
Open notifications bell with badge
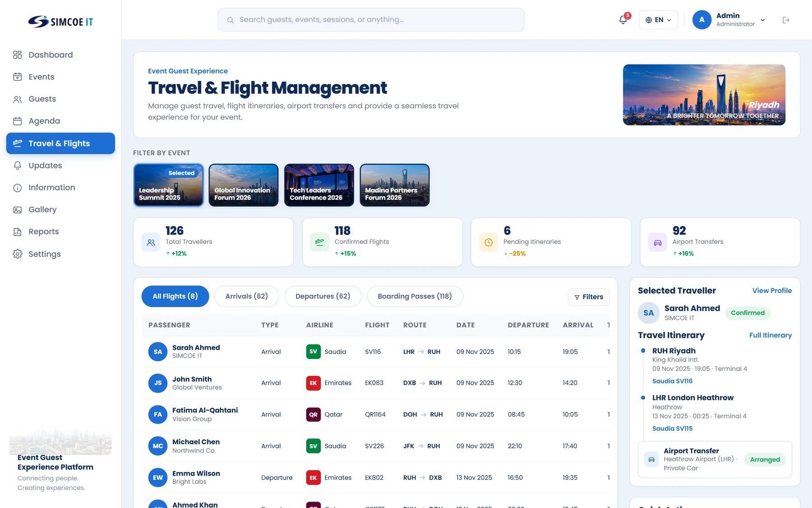click(623, 19)
